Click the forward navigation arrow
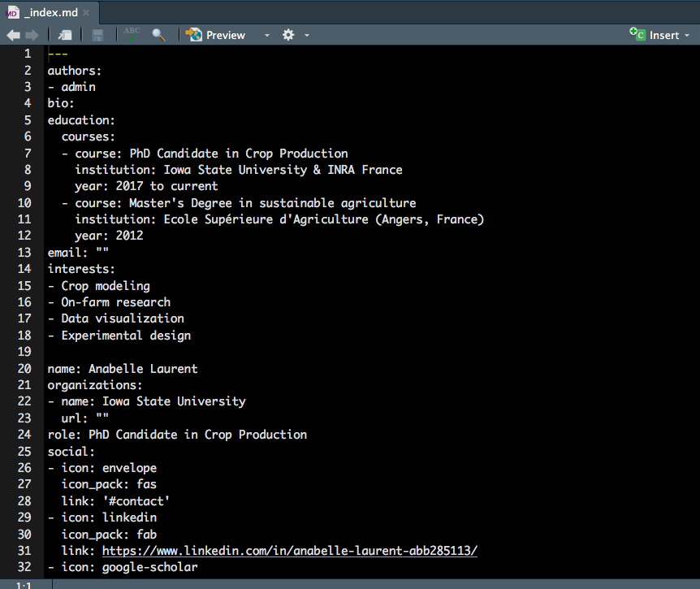700x589 pixels. coord(32,35)
